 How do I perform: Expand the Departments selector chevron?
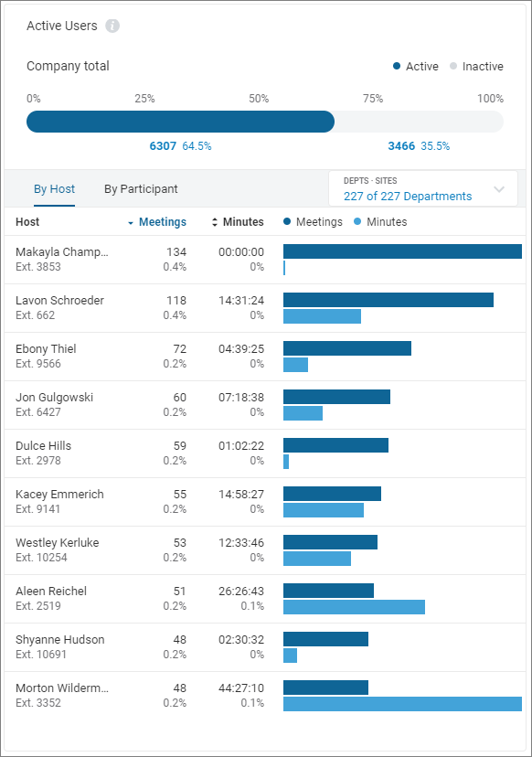click(499, 188)
